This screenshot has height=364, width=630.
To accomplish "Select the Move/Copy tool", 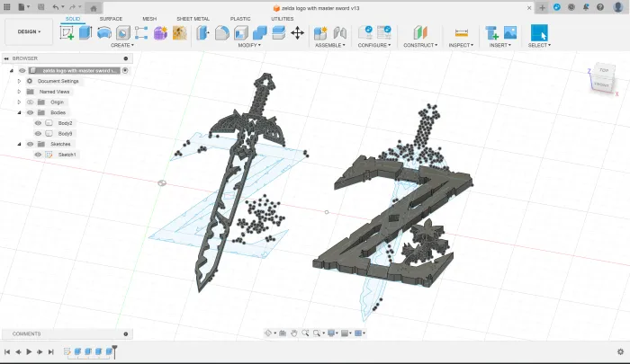I will 297,33.
